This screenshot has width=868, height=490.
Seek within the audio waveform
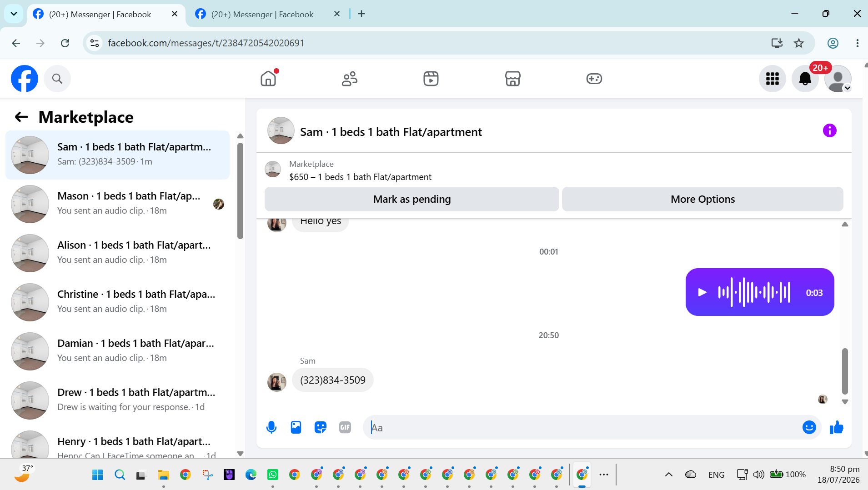(754, 292)
